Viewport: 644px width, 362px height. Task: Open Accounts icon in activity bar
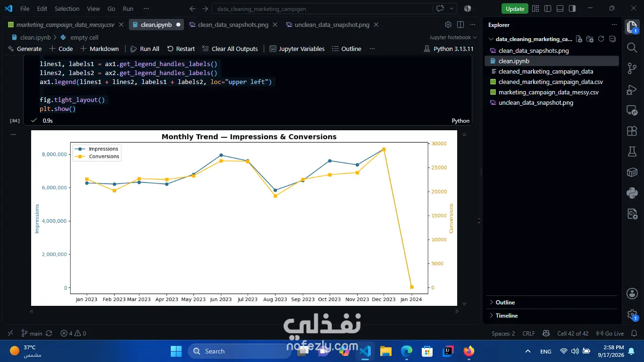(x=632, y=294)
